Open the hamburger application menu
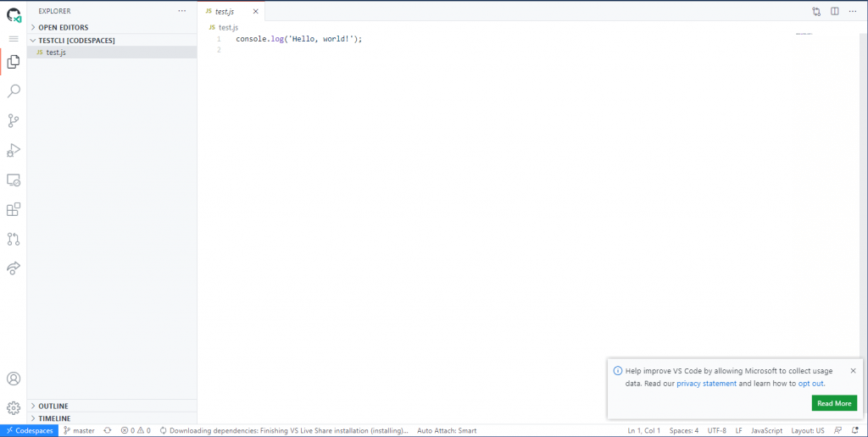Image resolution: width=868 pixels, height=437 pixels. [14, 39]
